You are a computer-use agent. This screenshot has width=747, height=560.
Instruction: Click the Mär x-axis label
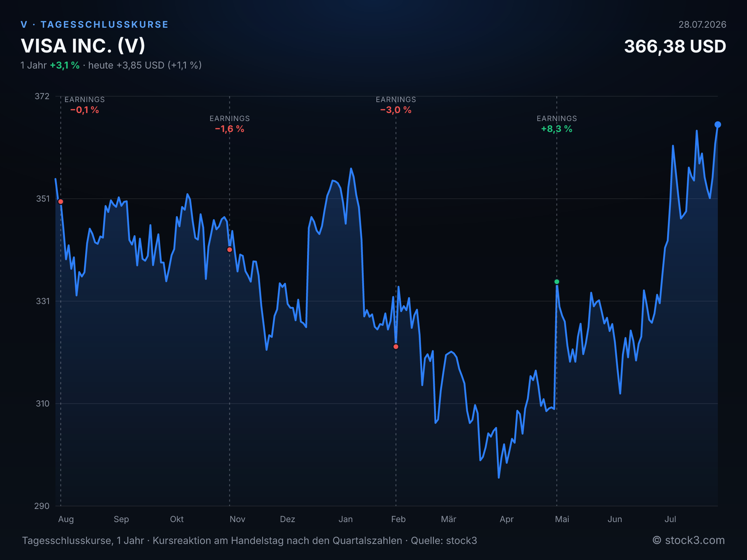449,519
